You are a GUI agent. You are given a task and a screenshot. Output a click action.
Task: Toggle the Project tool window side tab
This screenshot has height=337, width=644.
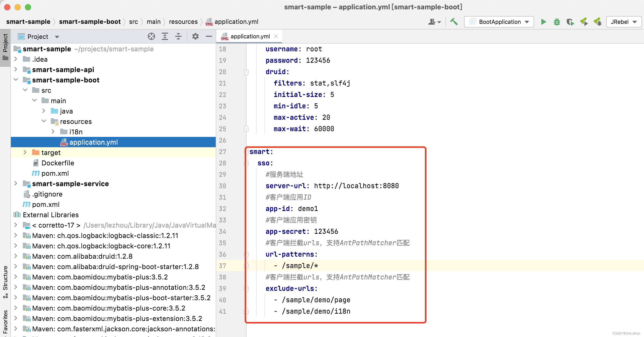point(5,47)
